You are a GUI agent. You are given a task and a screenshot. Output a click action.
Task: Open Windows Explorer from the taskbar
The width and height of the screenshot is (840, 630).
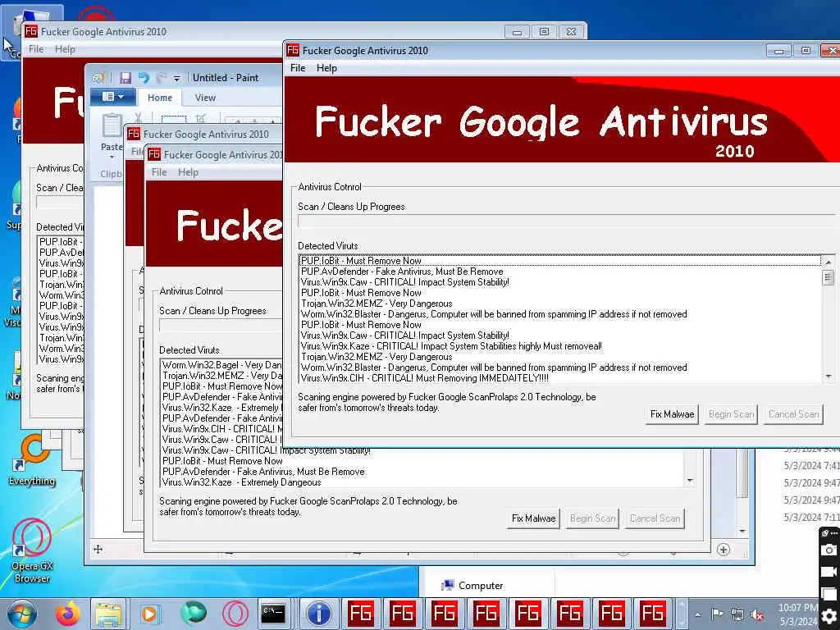pos(109,614)
